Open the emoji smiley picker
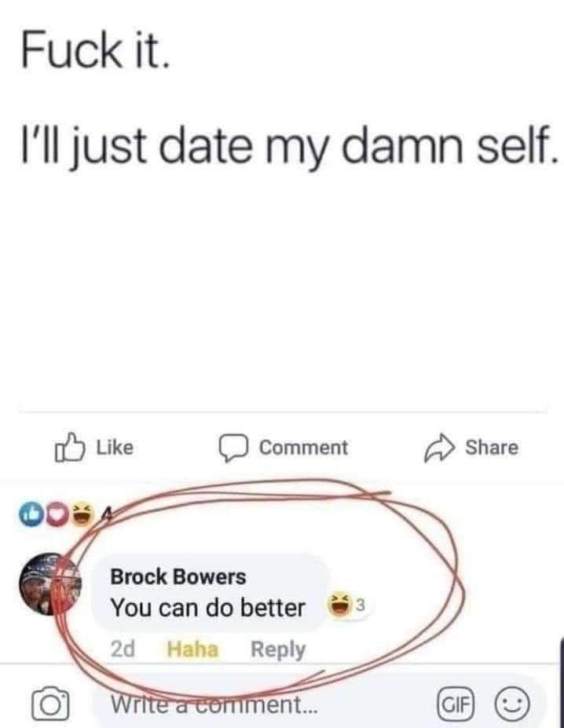564x728 pixels. (511, 704)
